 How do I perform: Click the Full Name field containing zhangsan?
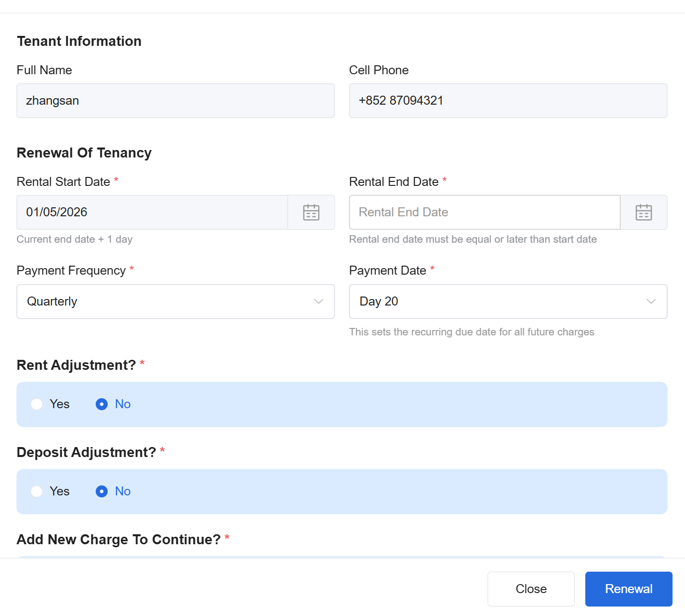click(x=175, y=101)
